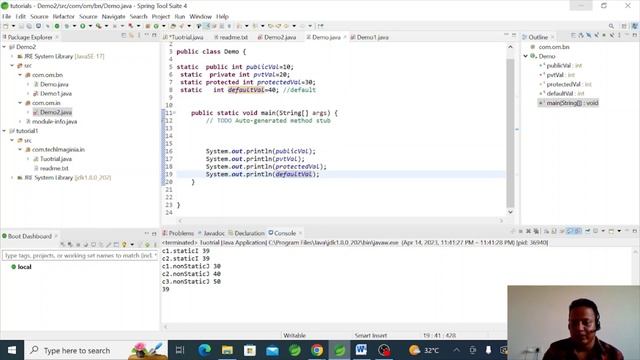Open Google Chrome from the taskbar

coord(317,350)
